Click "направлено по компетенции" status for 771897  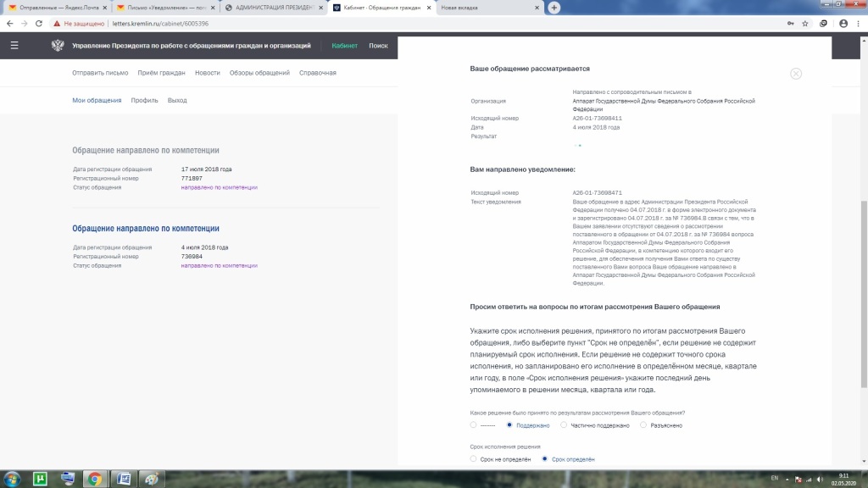pos(219,187)
